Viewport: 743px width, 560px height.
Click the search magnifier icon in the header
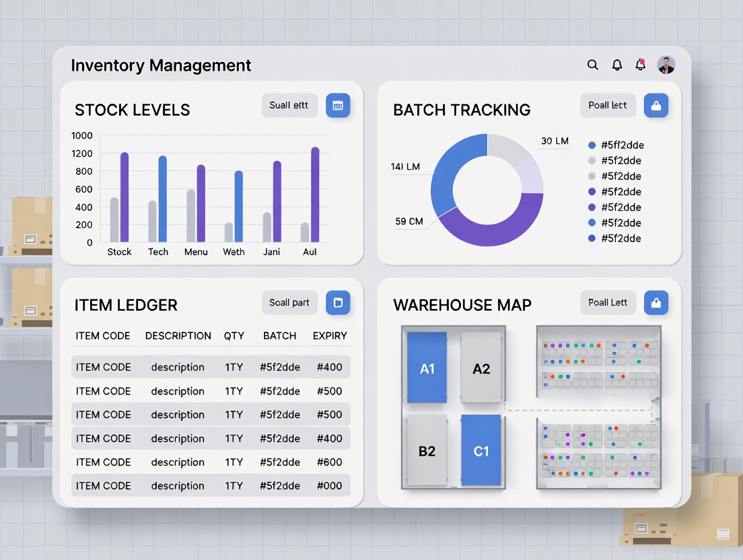pos(592,65)
